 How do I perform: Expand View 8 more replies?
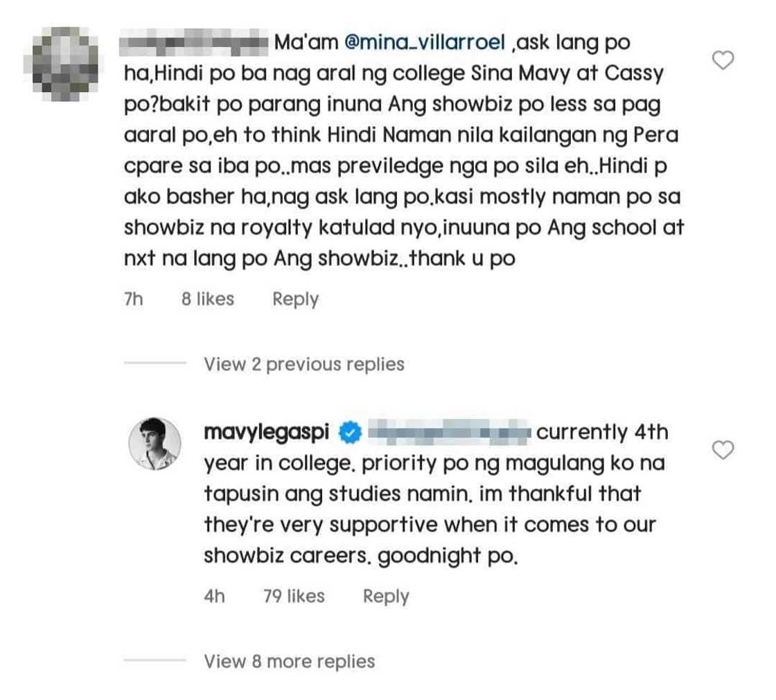point(289,661)
